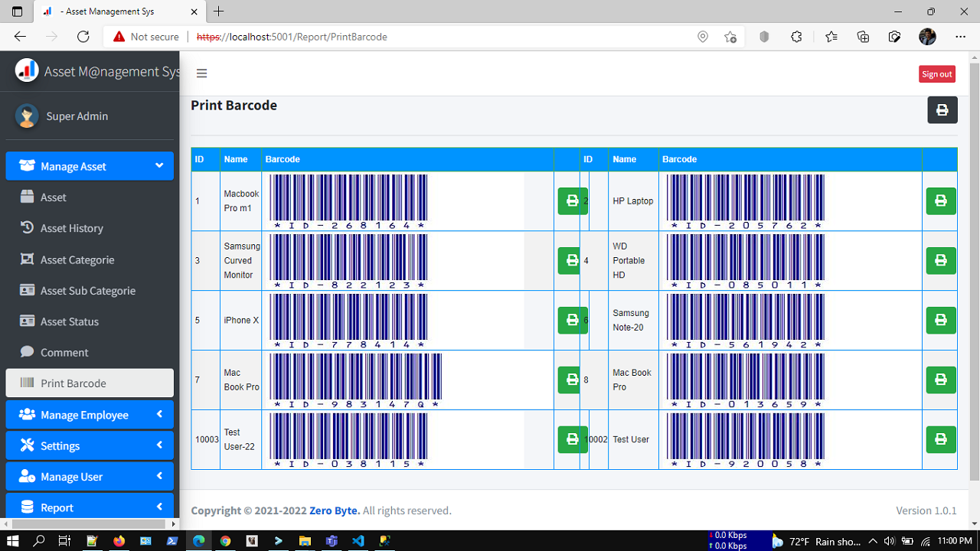Print barcode for Test User-22
This screenshot has width=980, height=551.
[572, 439]
